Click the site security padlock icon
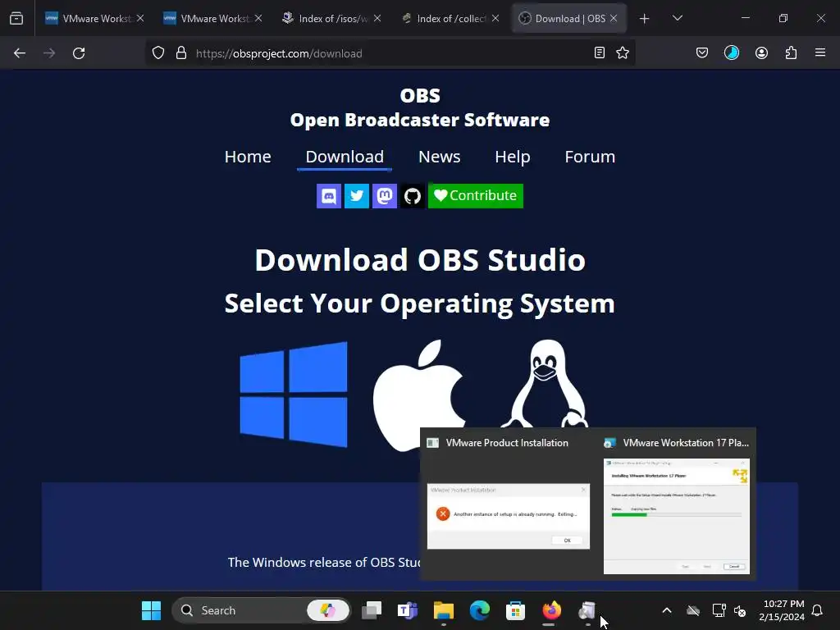840x630 pixels. click(181, 53)
